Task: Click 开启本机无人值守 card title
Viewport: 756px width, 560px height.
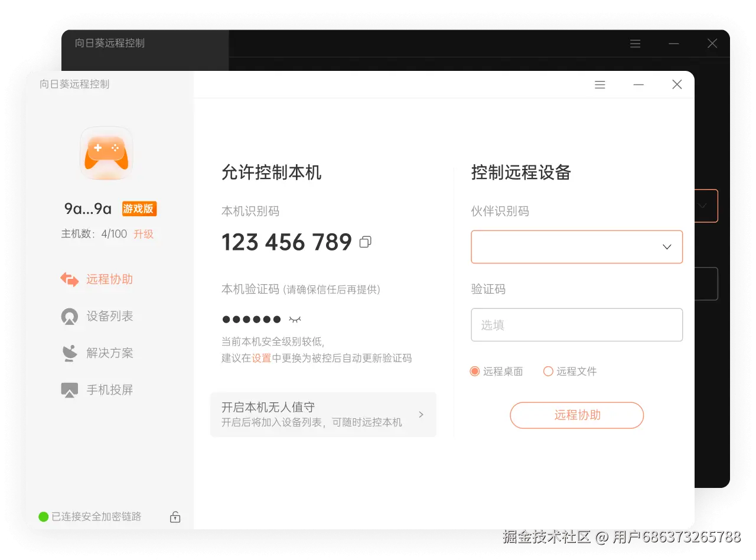Action: [x=268, y=407]
